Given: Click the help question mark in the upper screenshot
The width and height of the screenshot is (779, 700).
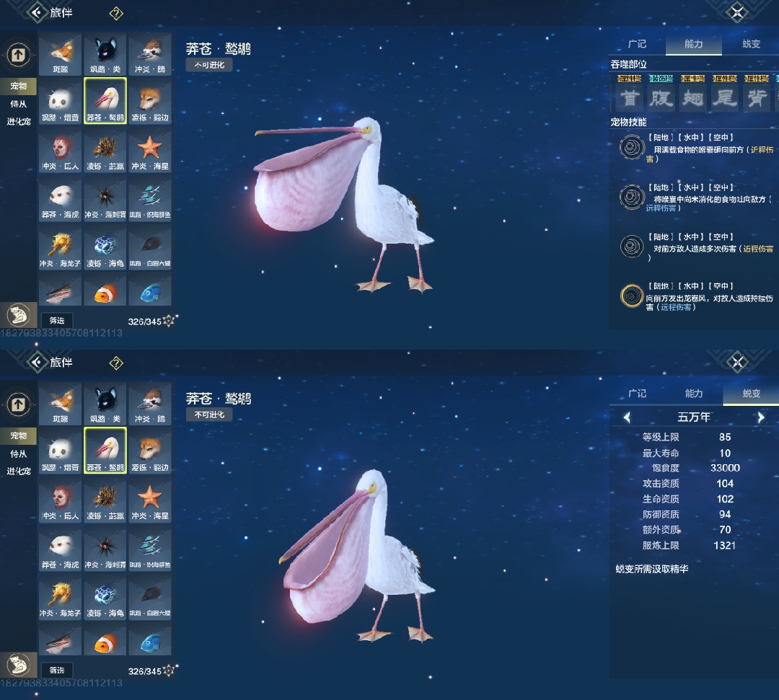Looking at the screenshot, I should click(115, 14).
